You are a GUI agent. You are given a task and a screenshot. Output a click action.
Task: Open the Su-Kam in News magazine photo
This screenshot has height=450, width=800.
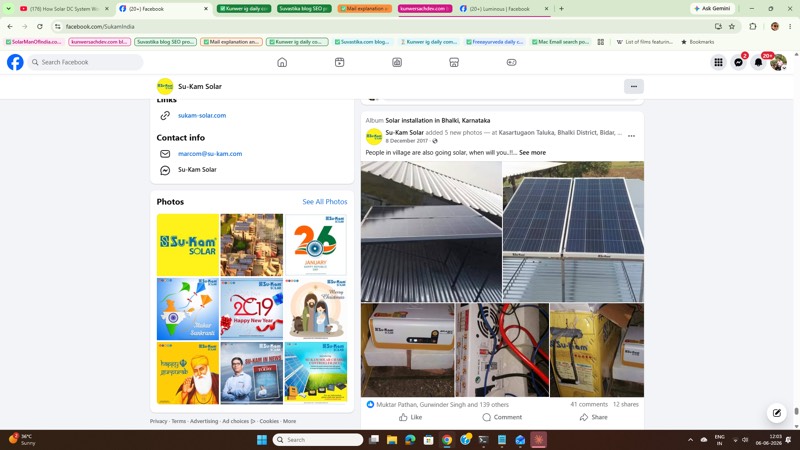tap(252, 373)
